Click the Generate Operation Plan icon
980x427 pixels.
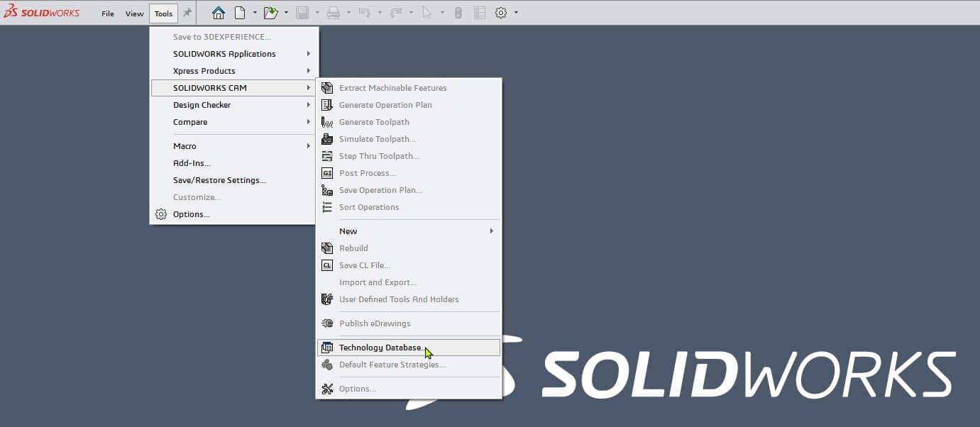coord(327,105)
